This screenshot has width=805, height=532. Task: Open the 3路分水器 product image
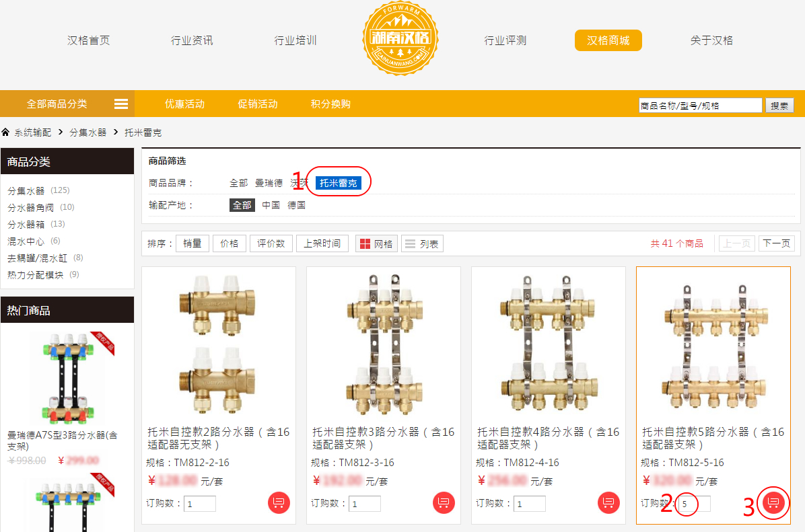(384, 345)
